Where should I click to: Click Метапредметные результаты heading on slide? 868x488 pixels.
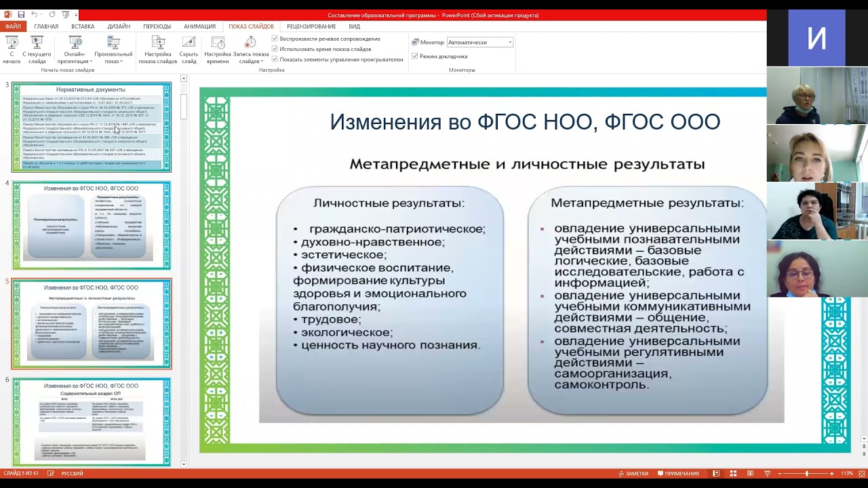coord(647,203)
